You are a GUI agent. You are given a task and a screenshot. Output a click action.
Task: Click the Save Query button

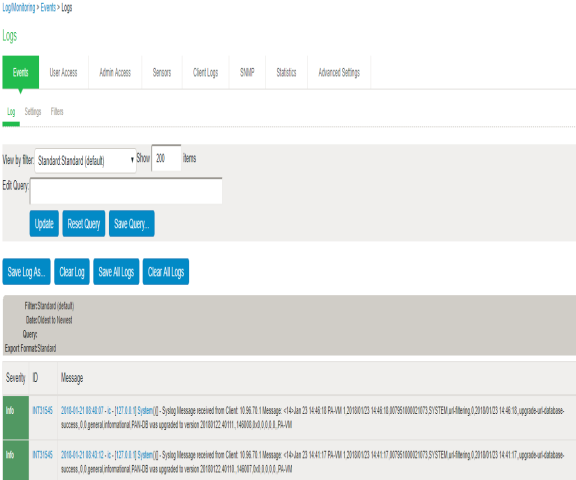[132, 224]
